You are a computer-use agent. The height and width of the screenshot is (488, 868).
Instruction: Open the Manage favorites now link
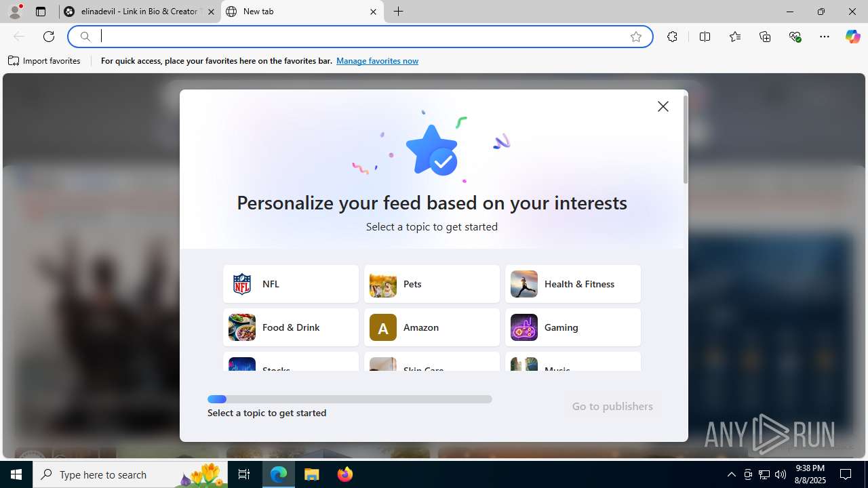tap(377, 61)
